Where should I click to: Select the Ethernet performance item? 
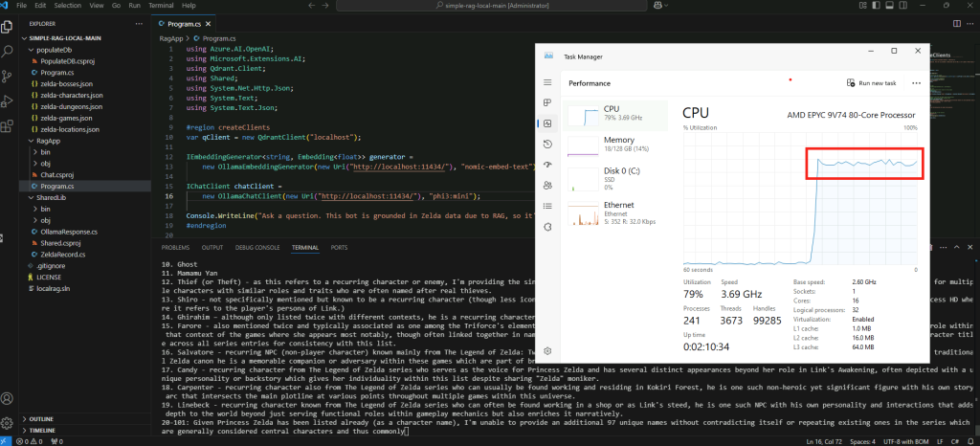(x=615, y=212)
